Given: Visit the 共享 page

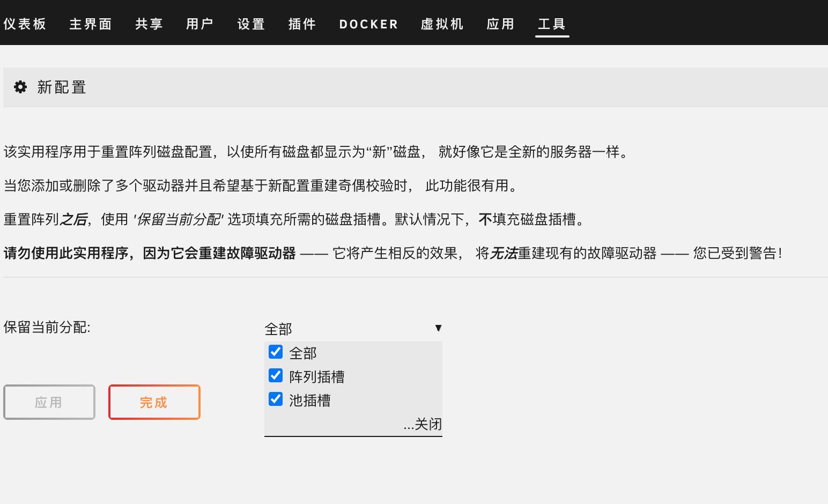Looking at the screenshot, I should tap(148, 24).
